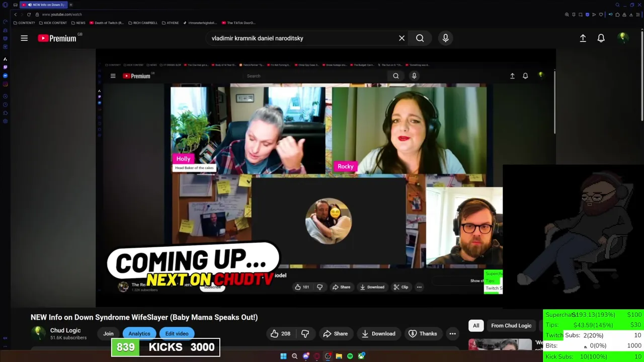Add page to bookmarks with heart icon

(x=601, y=15)
